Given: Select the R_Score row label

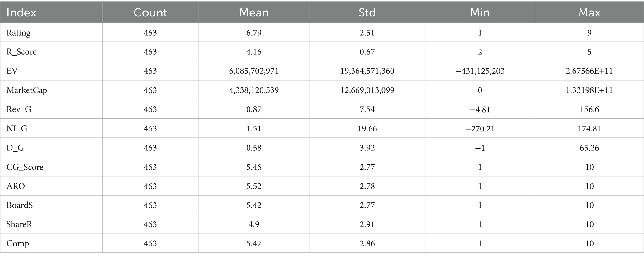Looking at the screenshot, I should point(21,52).
